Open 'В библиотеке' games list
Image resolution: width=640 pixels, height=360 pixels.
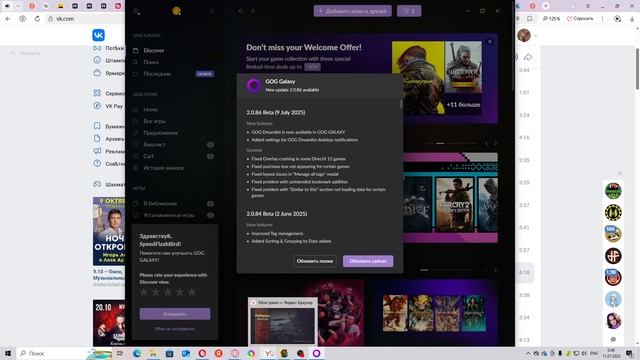point(160,203)
